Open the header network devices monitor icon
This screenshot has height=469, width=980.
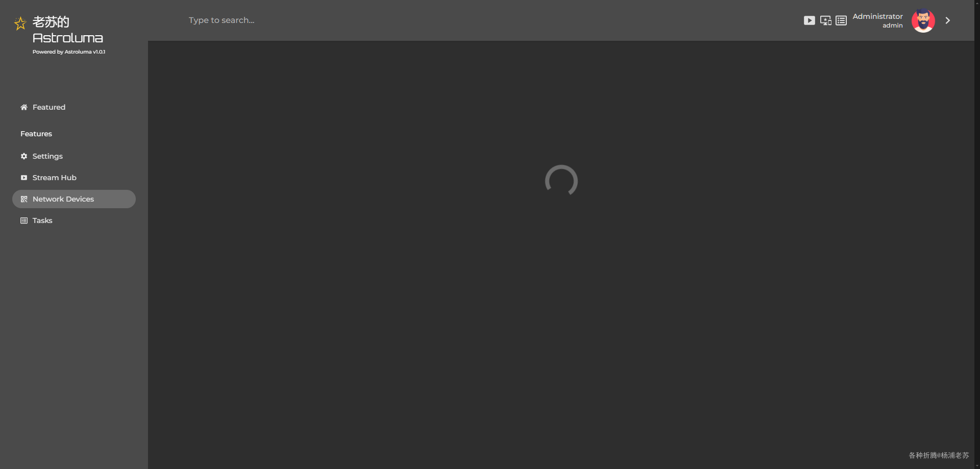[x=826, y=20]
